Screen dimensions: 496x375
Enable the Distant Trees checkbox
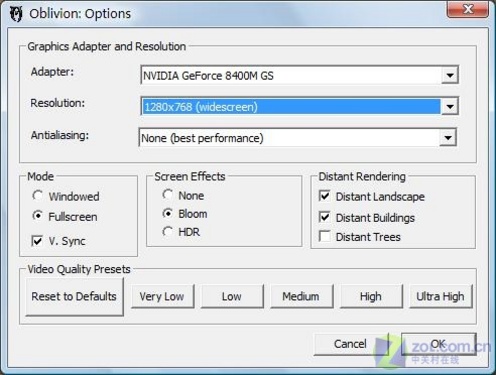point(324,237)
